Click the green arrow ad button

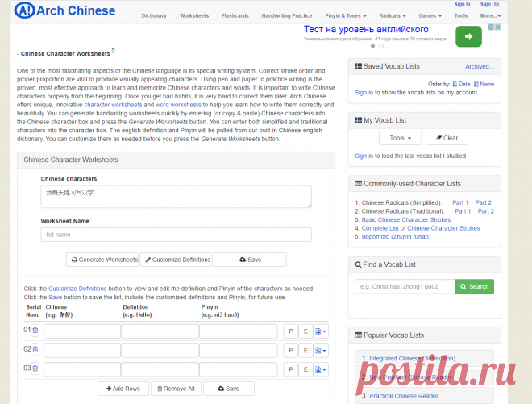click(468, 36)
